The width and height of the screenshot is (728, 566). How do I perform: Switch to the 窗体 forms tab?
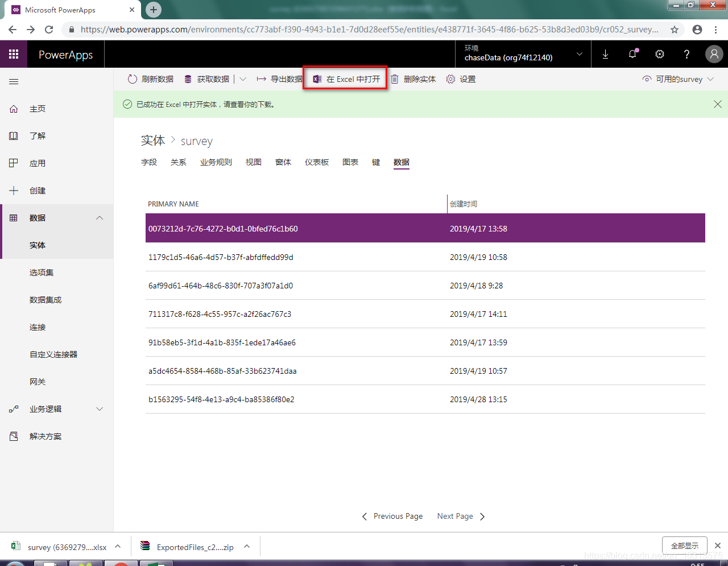(x=283, y=162)
